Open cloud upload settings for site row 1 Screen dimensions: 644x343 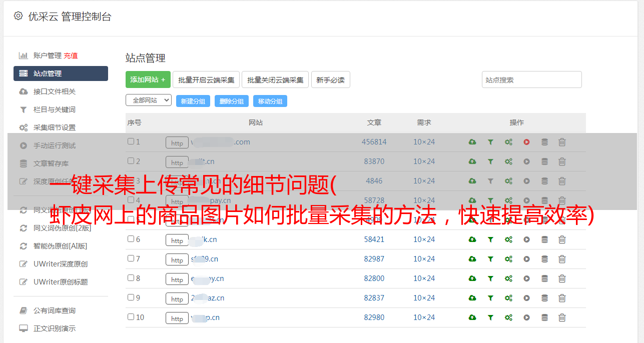(472, 142)
